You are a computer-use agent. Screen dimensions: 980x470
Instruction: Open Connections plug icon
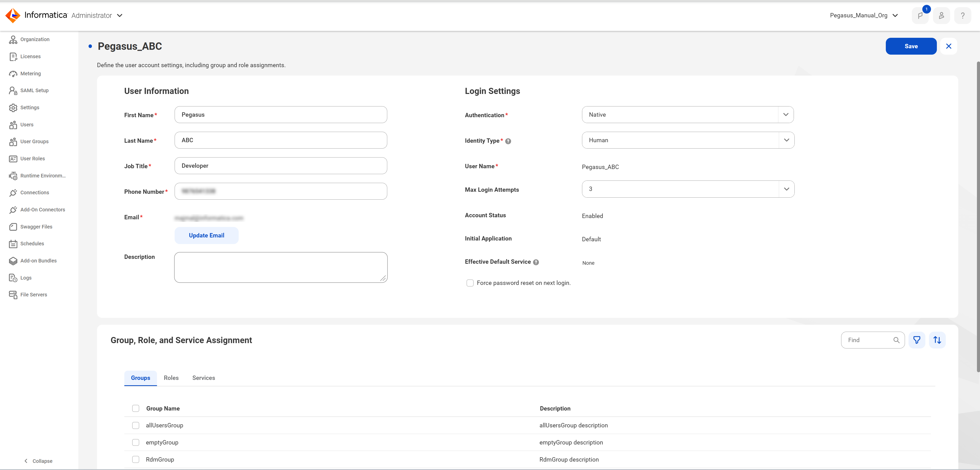[x=13, y=192]
